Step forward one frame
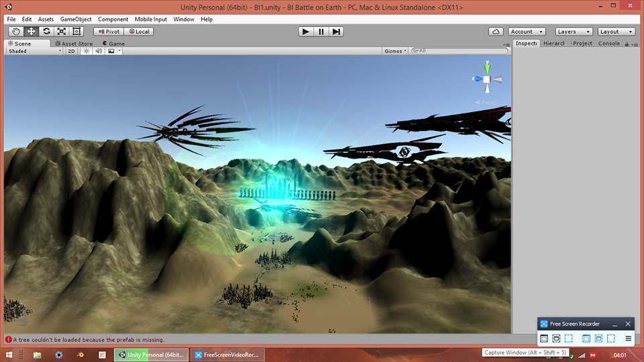Screen dimensions: 644x362 tap(336, 32)
